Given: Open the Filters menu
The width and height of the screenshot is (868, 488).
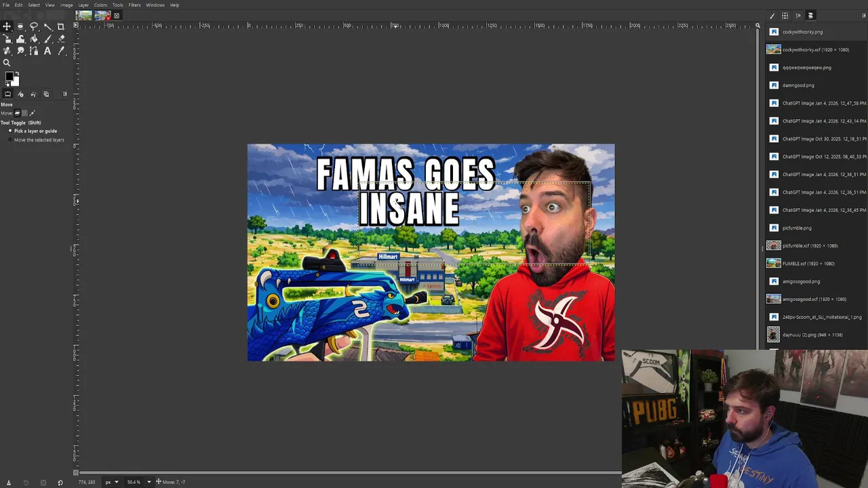Looking at the screenshot, I should click(134, 5).
